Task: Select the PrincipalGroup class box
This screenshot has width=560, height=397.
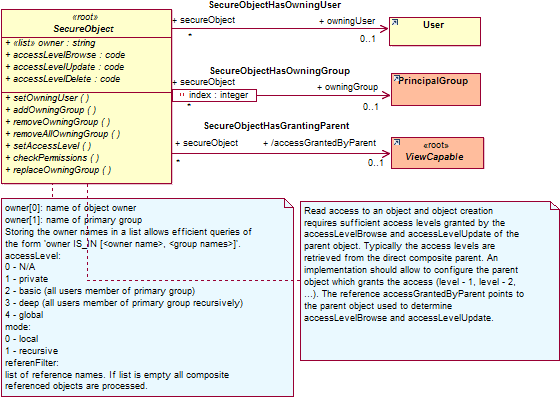Action: point(436,89)
